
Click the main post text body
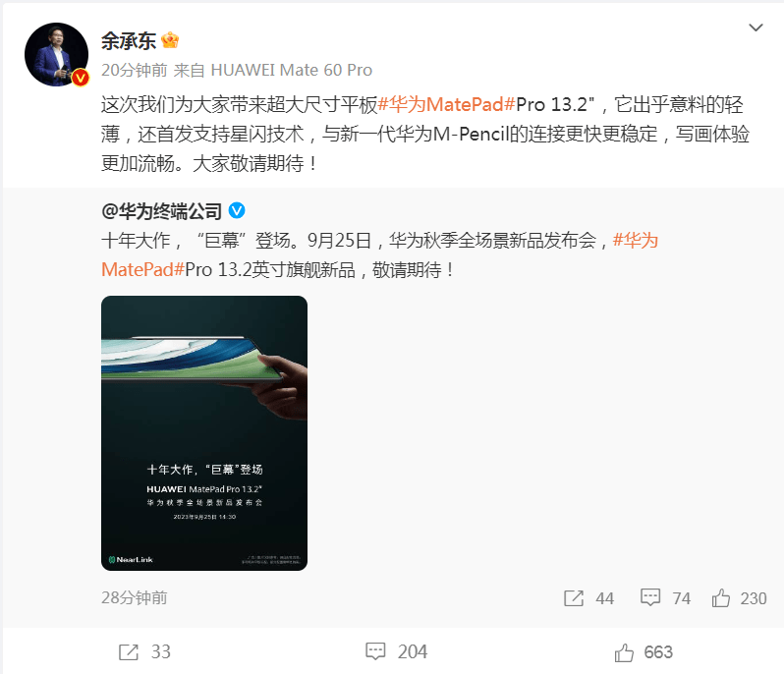pyautogui.click(x=425, y=134)
